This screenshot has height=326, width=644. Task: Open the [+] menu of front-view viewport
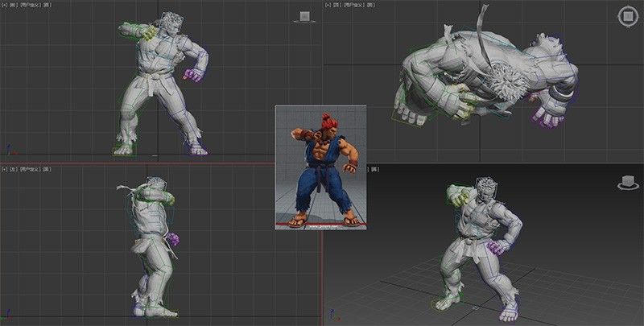[x=5, y=5]
